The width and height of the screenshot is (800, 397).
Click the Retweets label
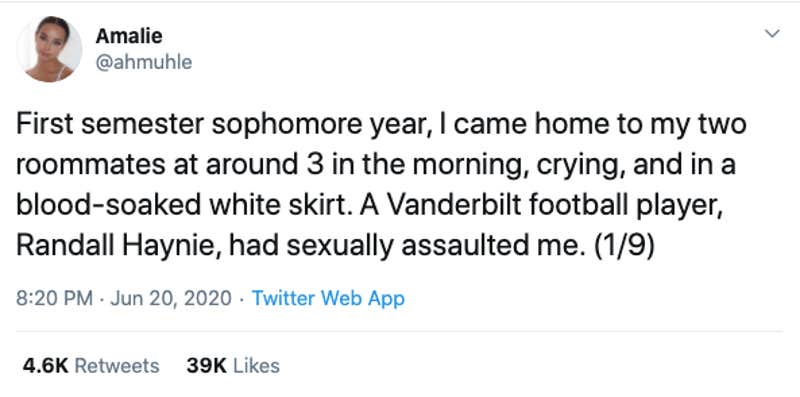117,366
